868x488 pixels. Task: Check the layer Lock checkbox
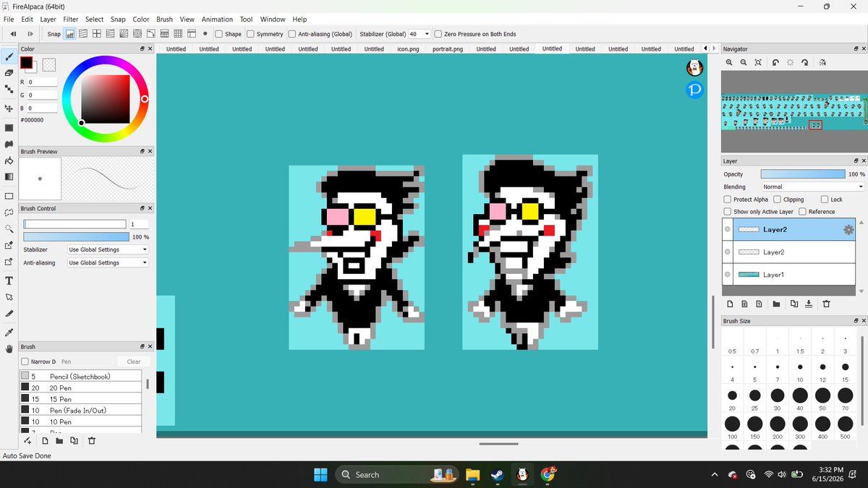825,199
